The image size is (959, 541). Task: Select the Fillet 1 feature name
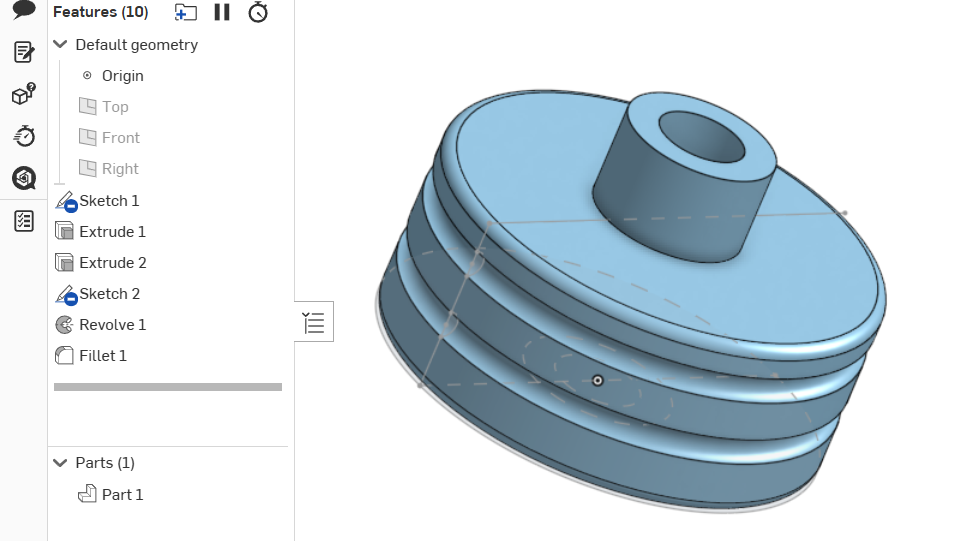103,356
